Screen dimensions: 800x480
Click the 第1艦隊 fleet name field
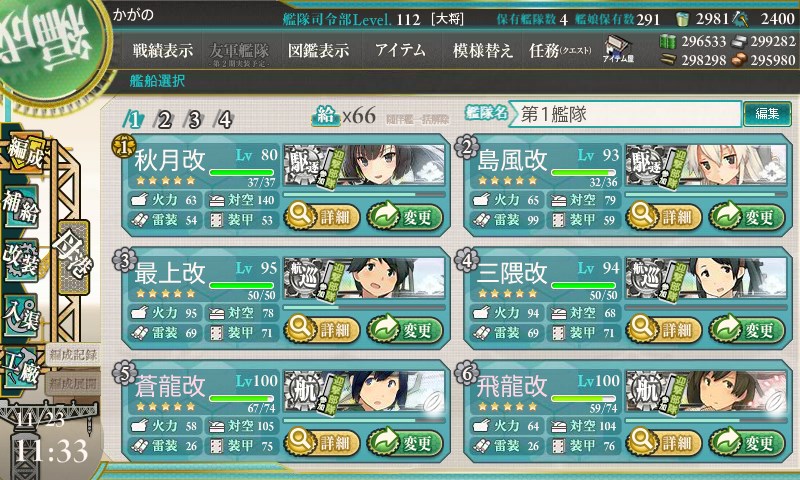pos(625,114)
